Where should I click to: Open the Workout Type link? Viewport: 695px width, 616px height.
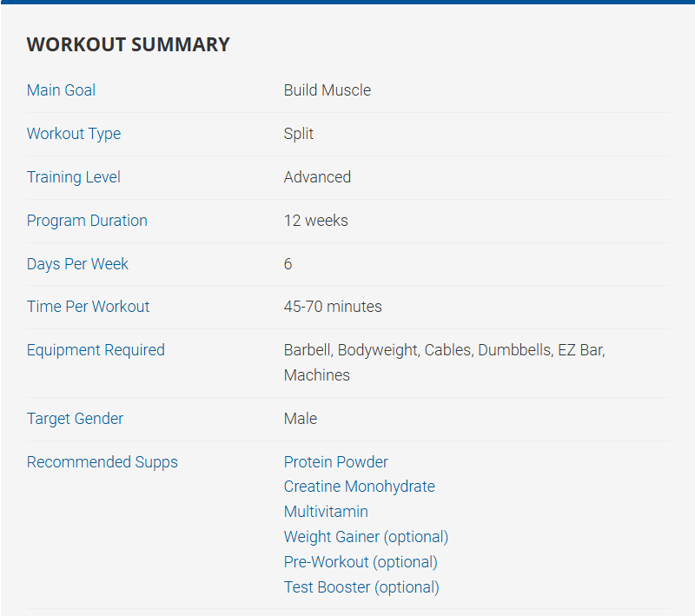[74, 134]
